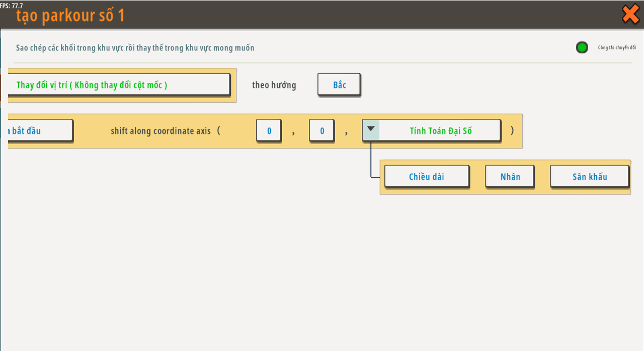Click the Tính Toán Đại Số block
The width and height of the screenshot is (644, 351).
[440, 131]
